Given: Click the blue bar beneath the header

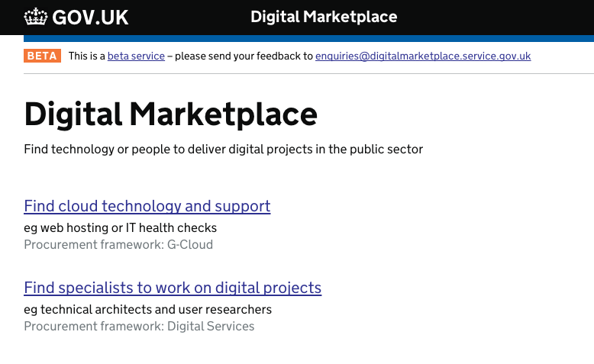Looking at the screenshot, I should 308,38.
